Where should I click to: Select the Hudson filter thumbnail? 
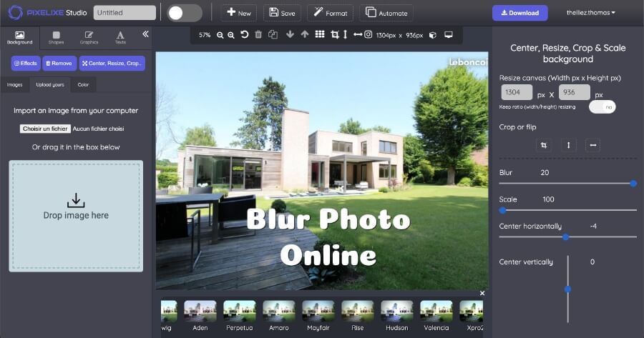[x=396, y=311]
